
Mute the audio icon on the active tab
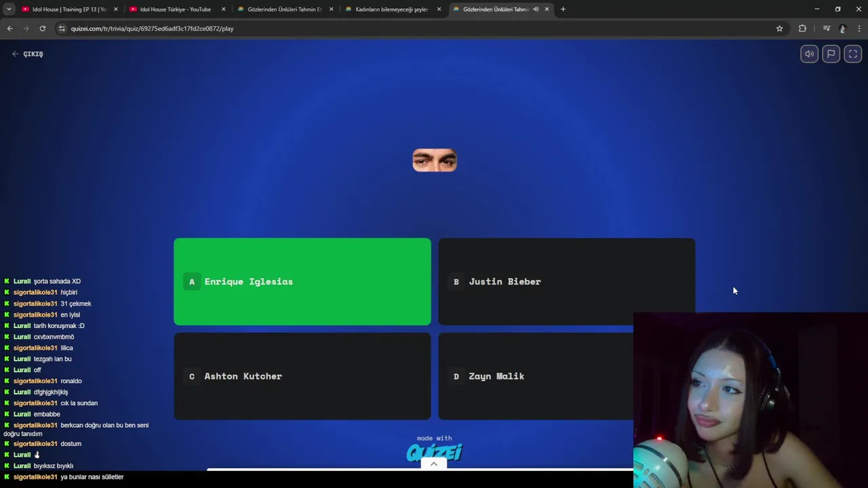(536, 9)
